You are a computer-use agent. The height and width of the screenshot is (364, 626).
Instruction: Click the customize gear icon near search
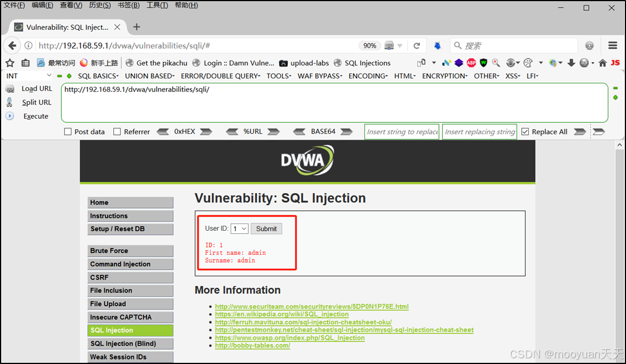[589, 46]
